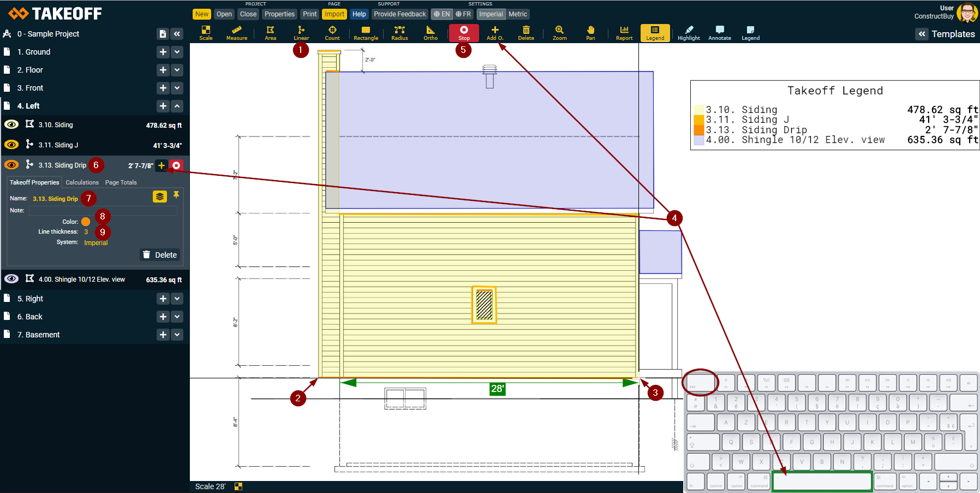Open the orange Color swatch picker
Image resolution: width=980 pixels, height=493 pixels.
pos(86,222)
